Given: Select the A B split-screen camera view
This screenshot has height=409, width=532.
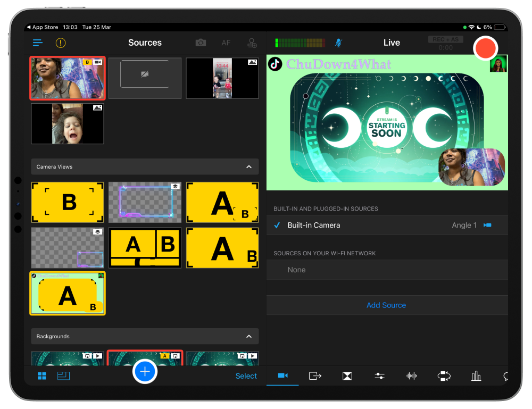Looking at the screenshot, I should 145,247.
